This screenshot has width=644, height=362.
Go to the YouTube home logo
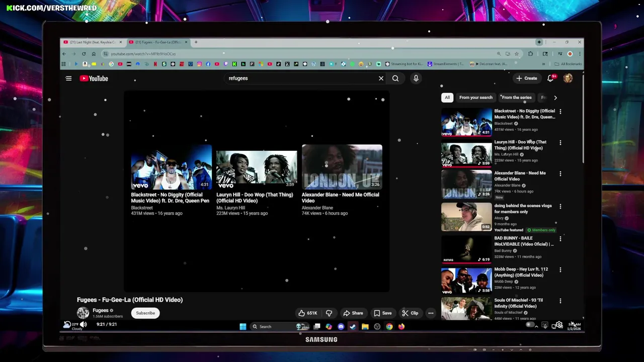[x=94, y=78]
